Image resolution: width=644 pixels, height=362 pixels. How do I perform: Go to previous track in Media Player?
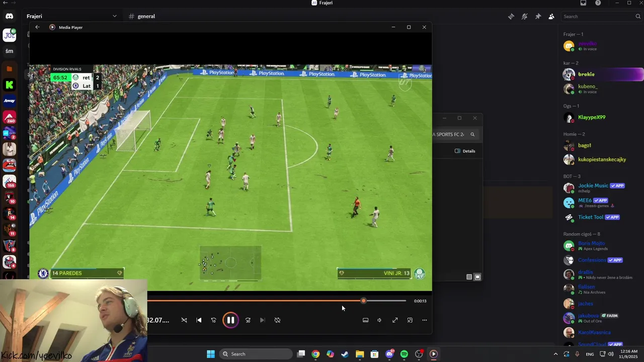coord(199,320)
